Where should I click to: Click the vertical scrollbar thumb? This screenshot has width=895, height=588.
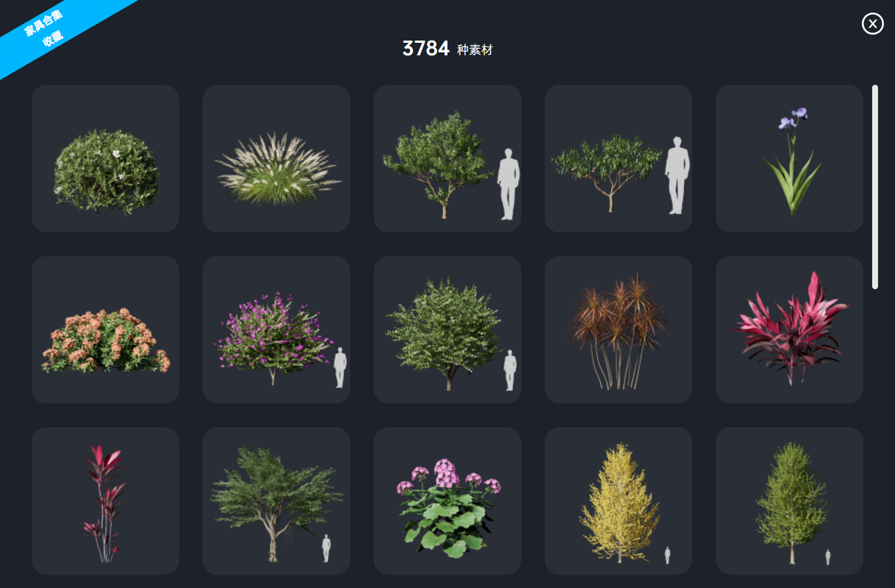[875, 187]
